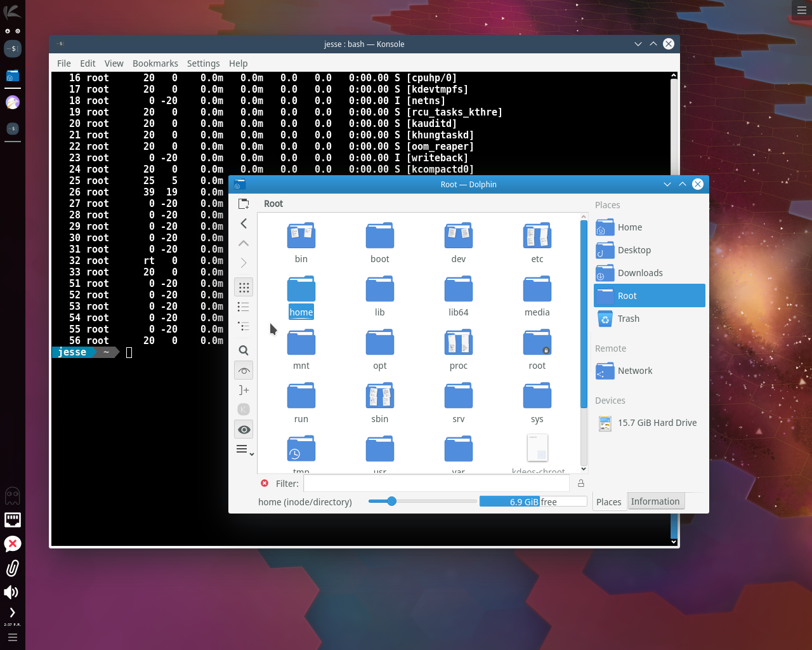Open the Bookmarks menu in Konsole
This screenshot has height=650, width=812.
[x=155, y=63]
